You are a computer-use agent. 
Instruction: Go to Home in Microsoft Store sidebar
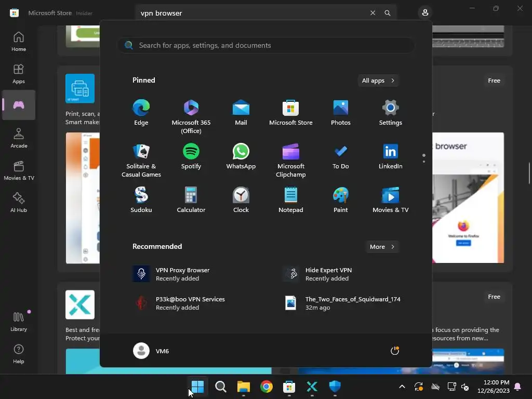click(19, 42)
